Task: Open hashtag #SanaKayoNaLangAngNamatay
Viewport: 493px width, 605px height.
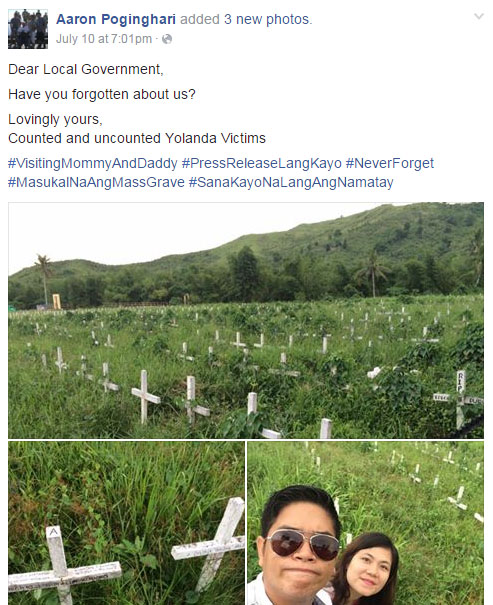Action: click(x=291, y=182)
